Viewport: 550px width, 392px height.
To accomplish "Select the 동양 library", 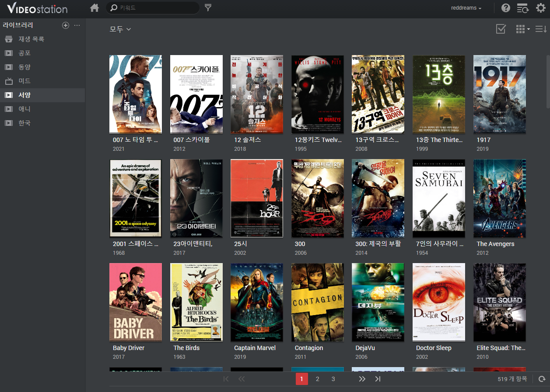I will click(42, 67).
